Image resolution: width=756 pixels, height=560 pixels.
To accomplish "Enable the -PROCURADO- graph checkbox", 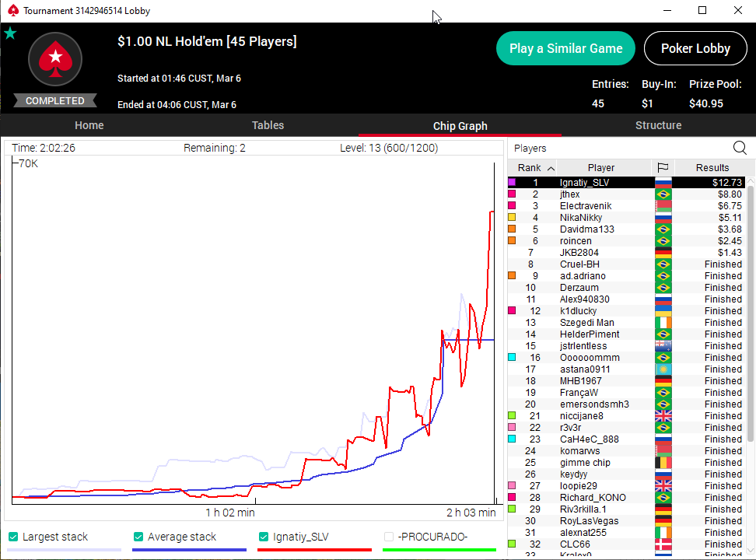I will [389, 537].
